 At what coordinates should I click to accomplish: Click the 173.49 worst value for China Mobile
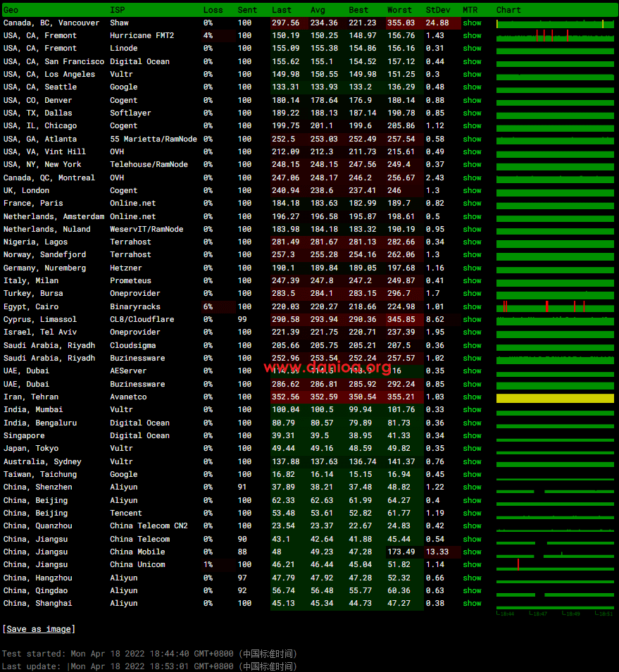[401, 552]
